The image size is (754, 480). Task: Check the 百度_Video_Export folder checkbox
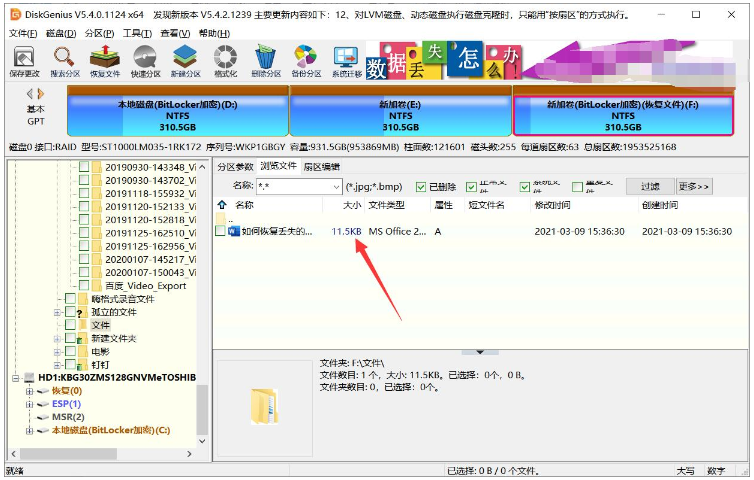(x=84, y=286)
